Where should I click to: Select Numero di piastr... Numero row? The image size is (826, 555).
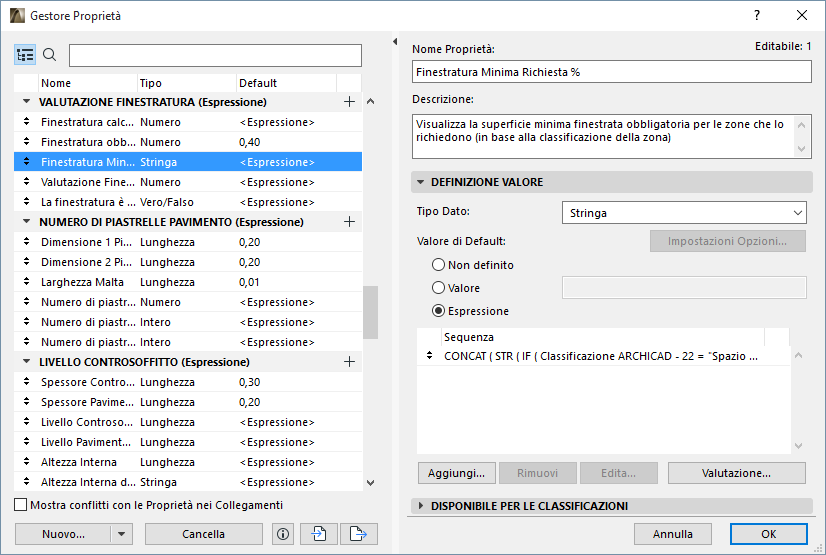click(x=188, y=302)
